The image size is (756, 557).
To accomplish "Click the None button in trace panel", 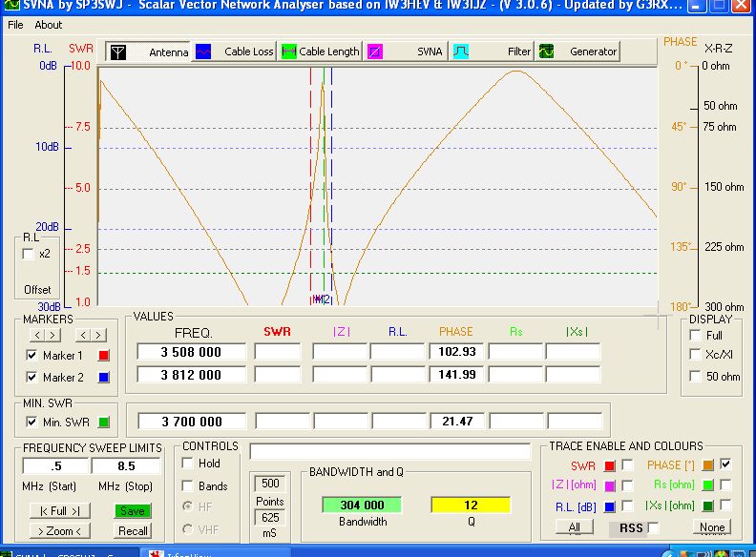I will 712,527.
